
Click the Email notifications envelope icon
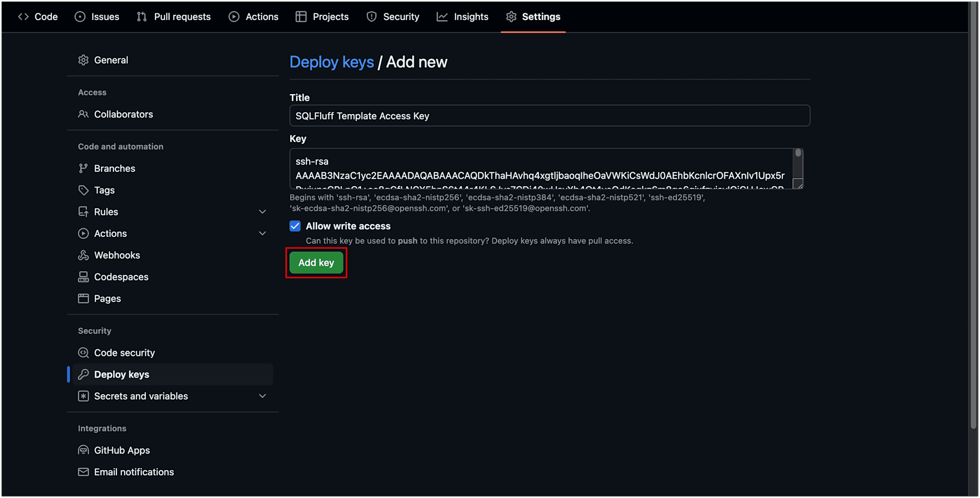pos(83,472)
